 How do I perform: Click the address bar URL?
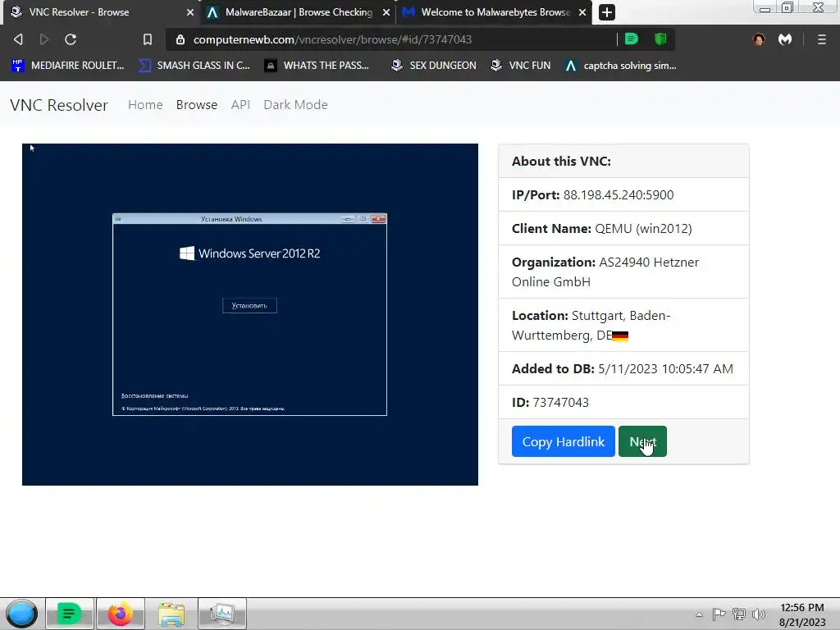click(332, 39)
